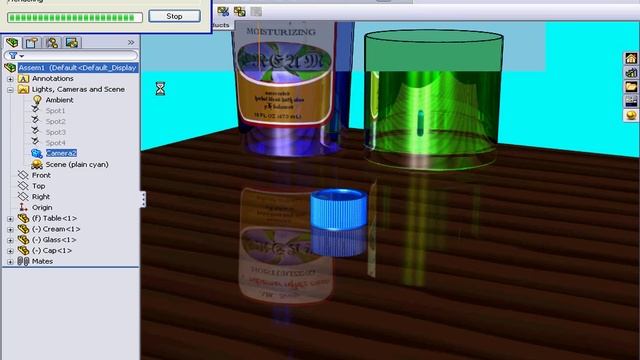Expand the (-) Cap<1> component
640x360 pixels.
pos(10,251)
